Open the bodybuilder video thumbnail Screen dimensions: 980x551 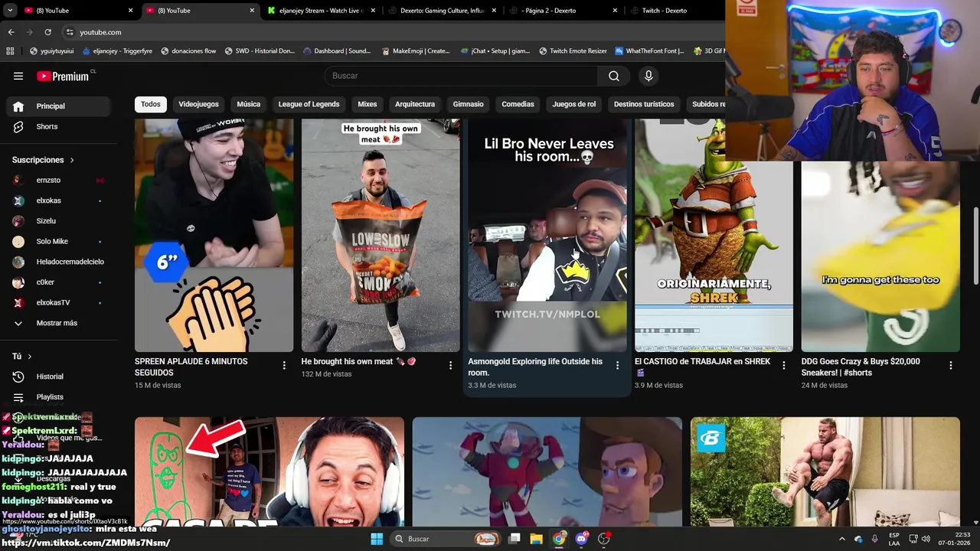825,471
